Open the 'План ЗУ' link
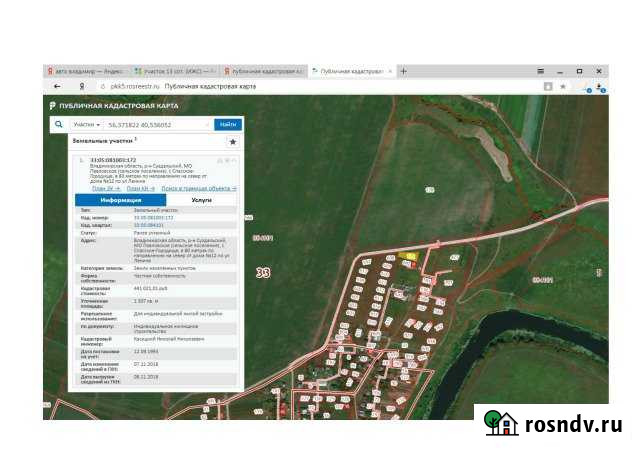 pos(105,188)
